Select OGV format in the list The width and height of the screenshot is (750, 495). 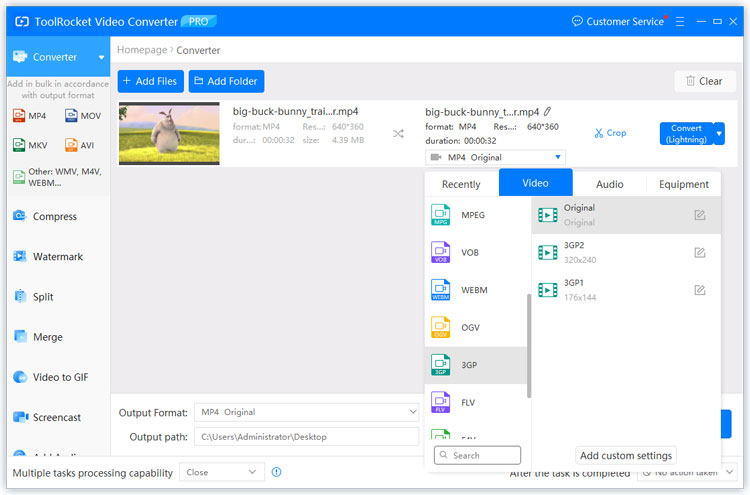pos(475,327)
